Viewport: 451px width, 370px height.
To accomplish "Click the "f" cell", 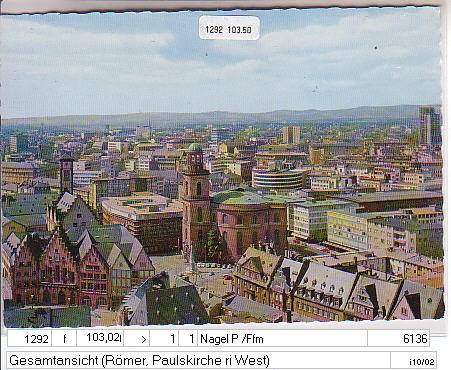I will (64, 339).
